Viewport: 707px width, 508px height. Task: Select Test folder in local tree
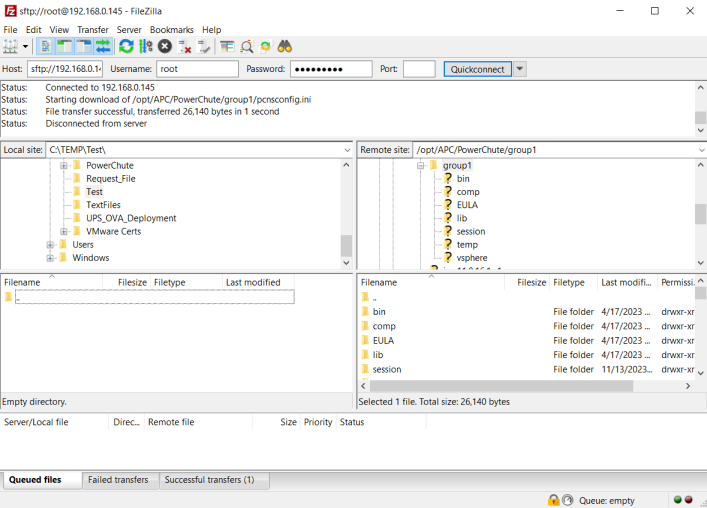94,192
